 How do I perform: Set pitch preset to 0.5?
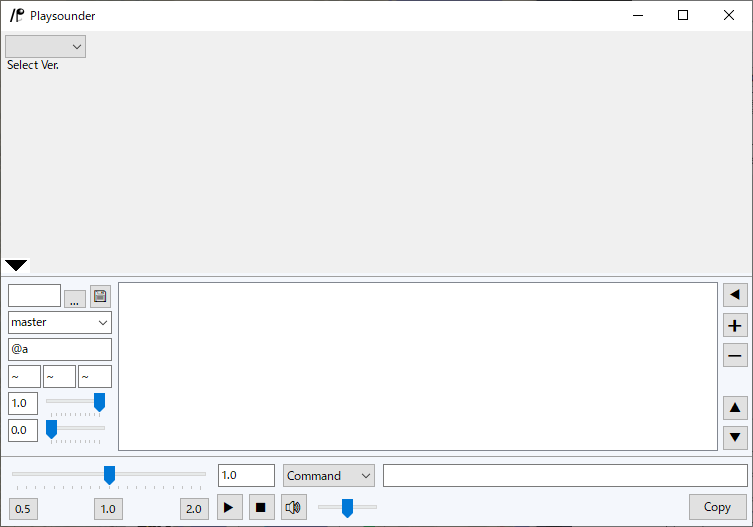[22, 508]
